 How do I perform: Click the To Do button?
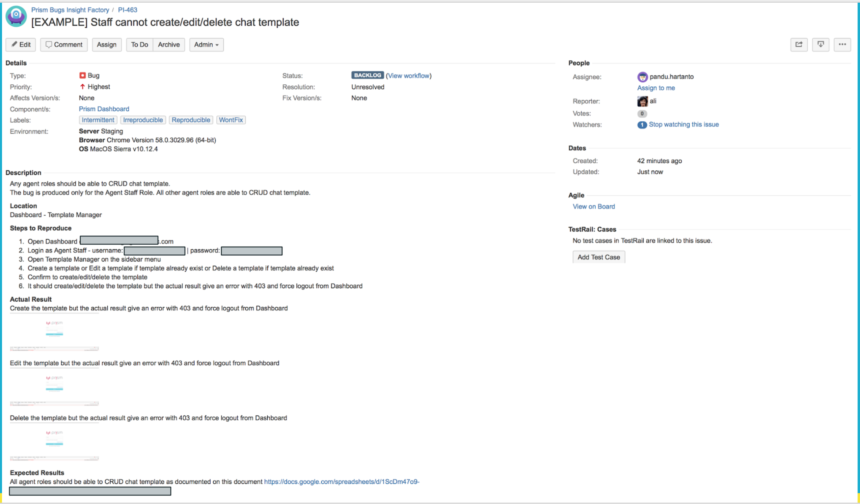click(x=139, y=45)
